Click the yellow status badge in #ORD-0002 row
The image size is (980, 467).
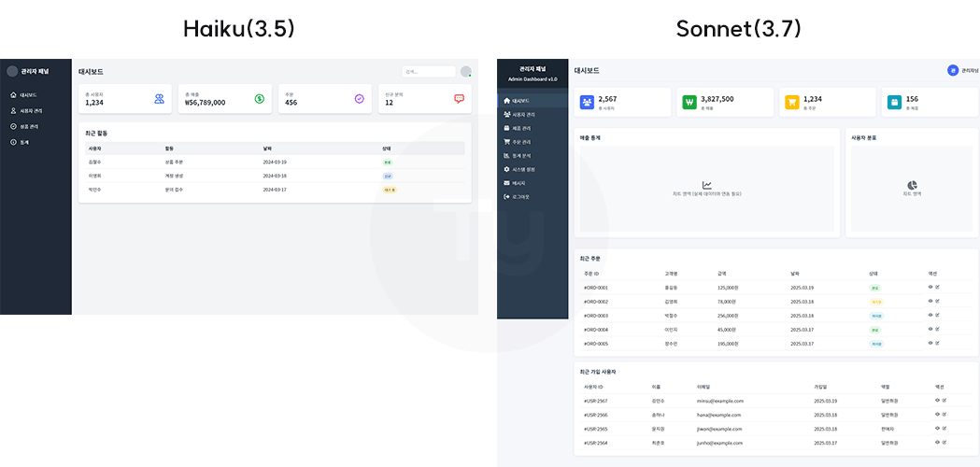876,302
